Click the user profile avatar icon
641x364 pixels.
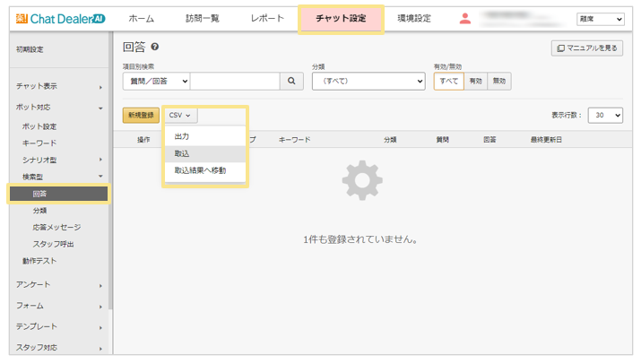tap(464, 19)
